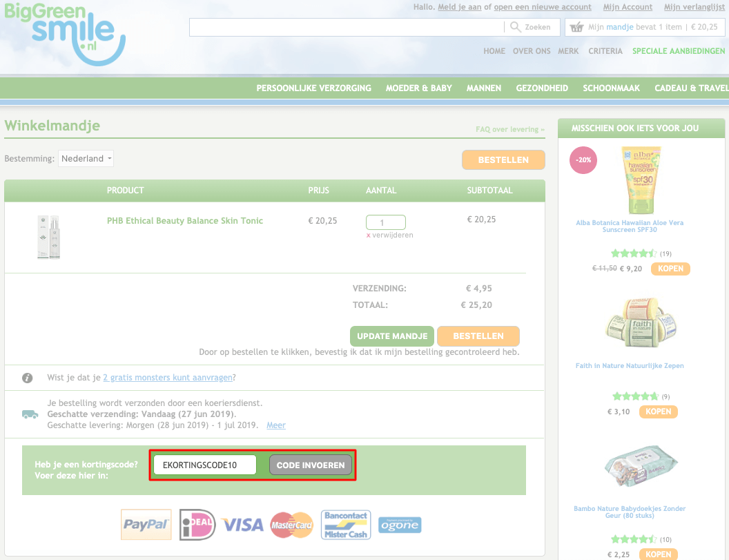Open the OVER ONS page

(x=532, y=51)
